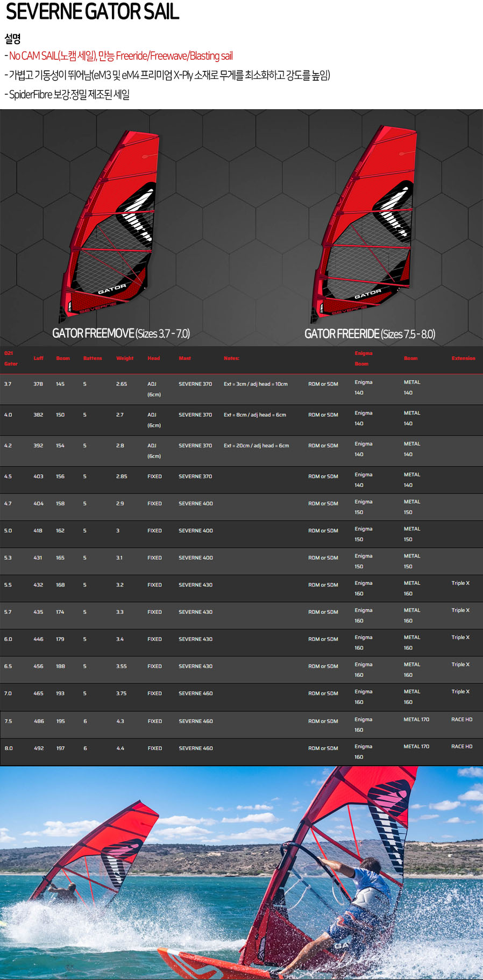Screen dimensions: 483x980
Task: Click "Triple X" extension in the 5.5 row
Action: click(460, 583)
